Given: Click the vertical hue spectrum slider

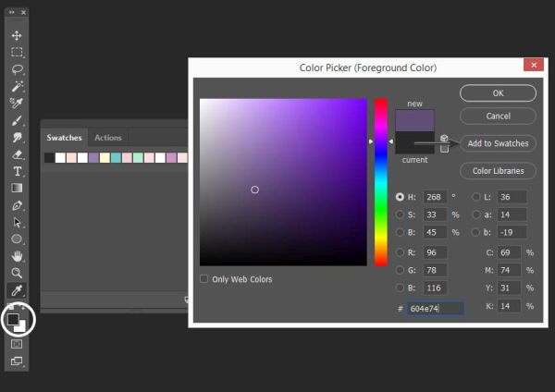Looking at the screenshot, I should coord(381,182).
